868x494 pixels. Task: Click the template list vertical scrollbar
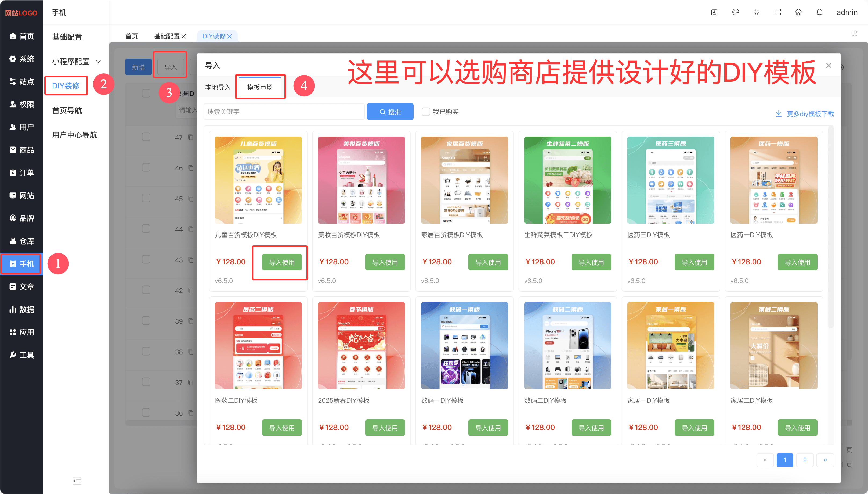830,227
